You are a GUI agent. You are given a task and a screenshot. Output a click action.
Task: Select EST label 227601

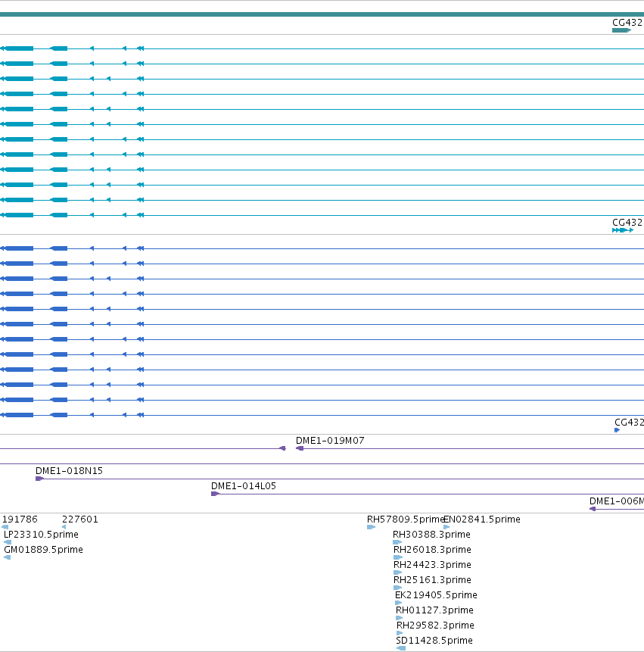(x=80, y=519)
